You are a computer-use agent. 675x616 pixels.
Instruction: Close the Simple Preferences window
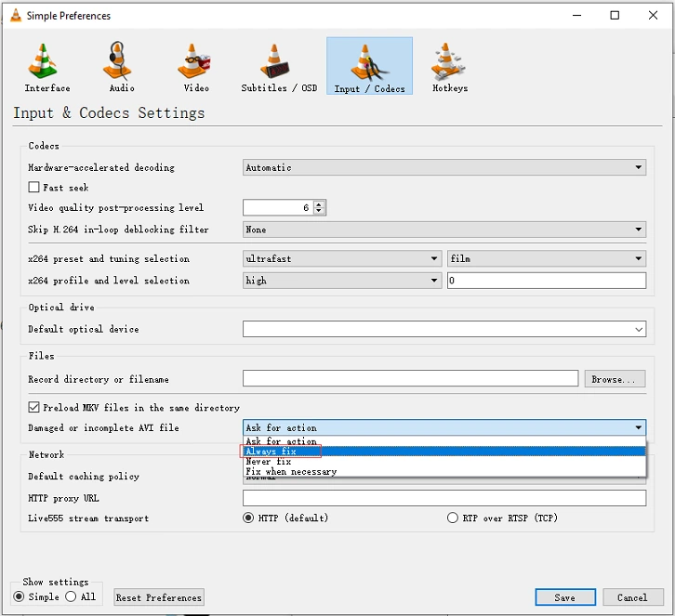tap(653, 16)
